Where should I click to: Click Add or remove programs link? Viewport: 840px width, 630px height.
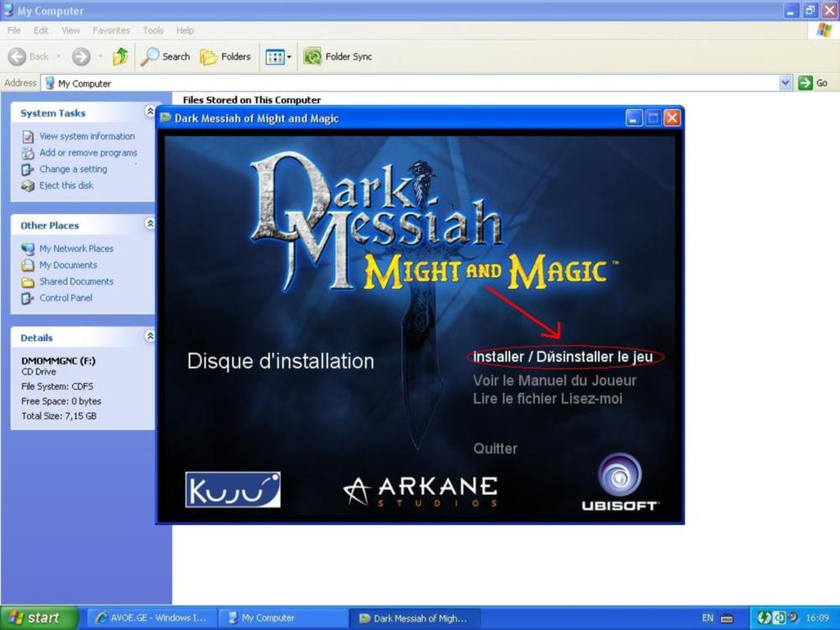pos(88,153)
